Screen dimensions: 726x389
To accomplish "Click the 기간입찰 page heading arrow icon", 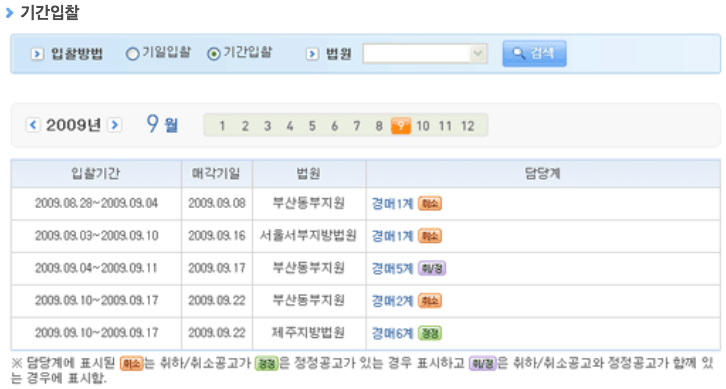I will (x=9, y=13).
